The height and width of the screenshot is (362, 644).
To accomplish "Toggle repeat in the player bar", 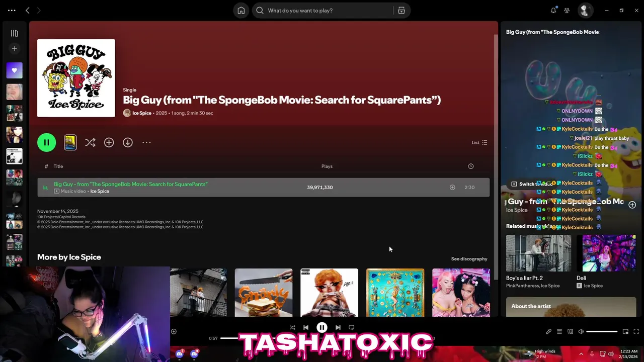I will [352, 327].
